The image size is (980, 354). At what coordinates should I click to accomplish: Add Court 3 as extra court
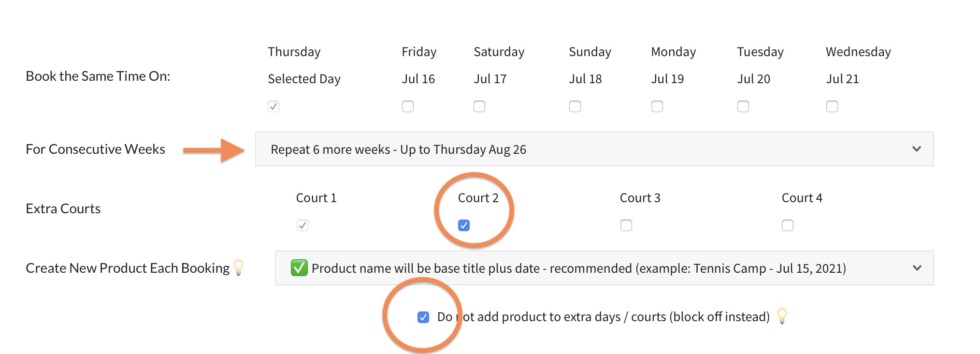(626, 225)
